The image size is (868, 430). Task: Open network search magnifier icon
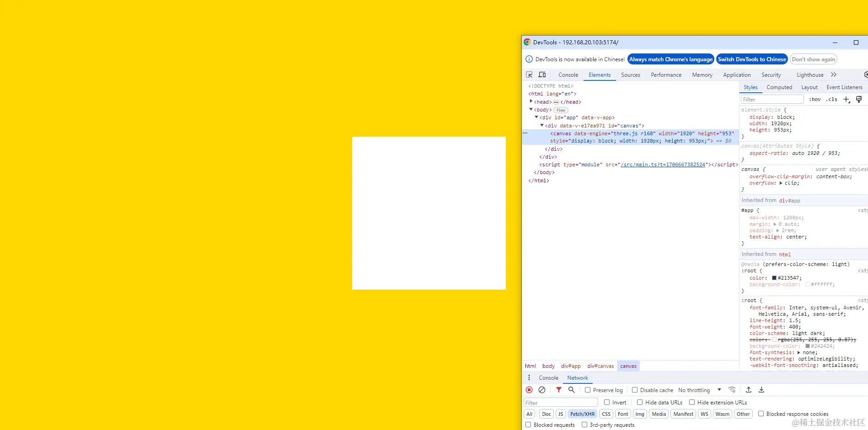(571, 390)
